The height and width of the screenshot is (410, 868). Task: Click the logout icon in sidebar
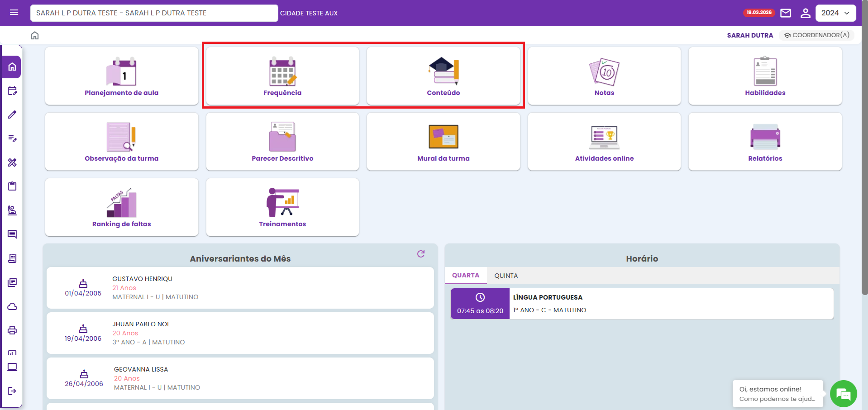[12, 391]
